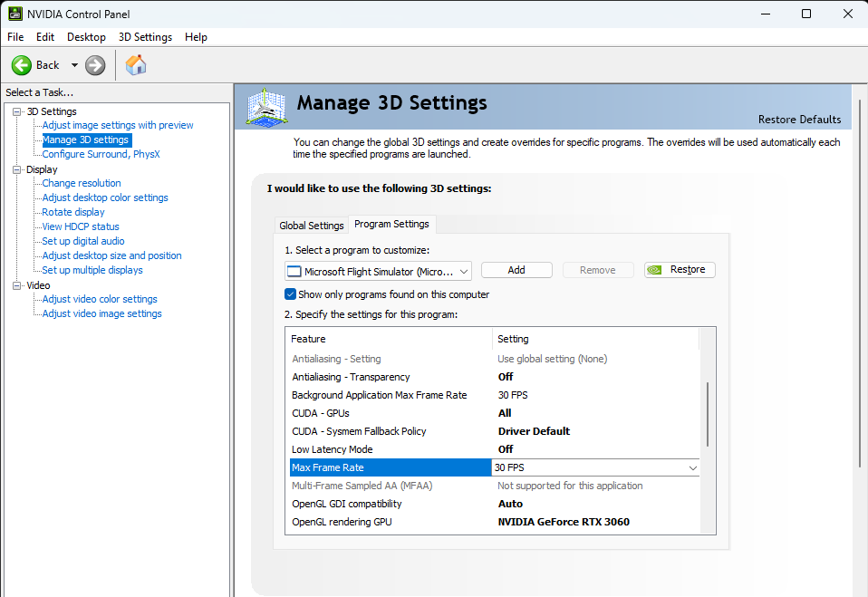Click the NVIDIA GeForce RTX 3060 value
This screenshot has height=597, width=868.
(x=564, y=523)
